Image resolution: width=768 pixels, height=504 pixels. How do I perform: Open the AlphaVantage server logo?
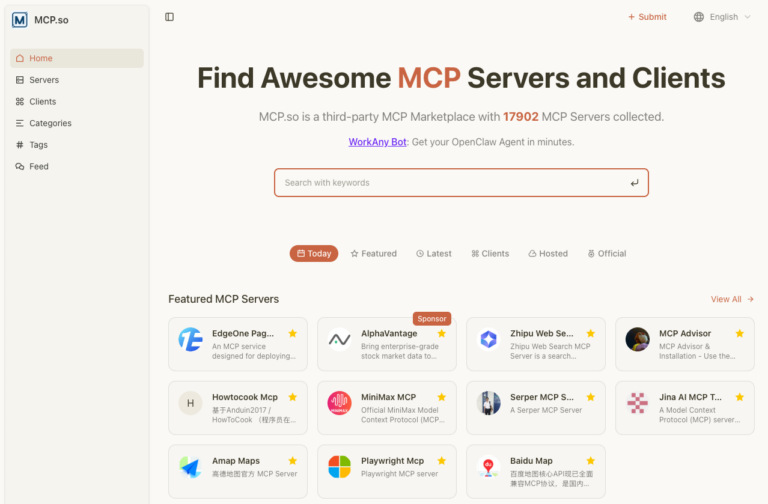tap(339, 339)
